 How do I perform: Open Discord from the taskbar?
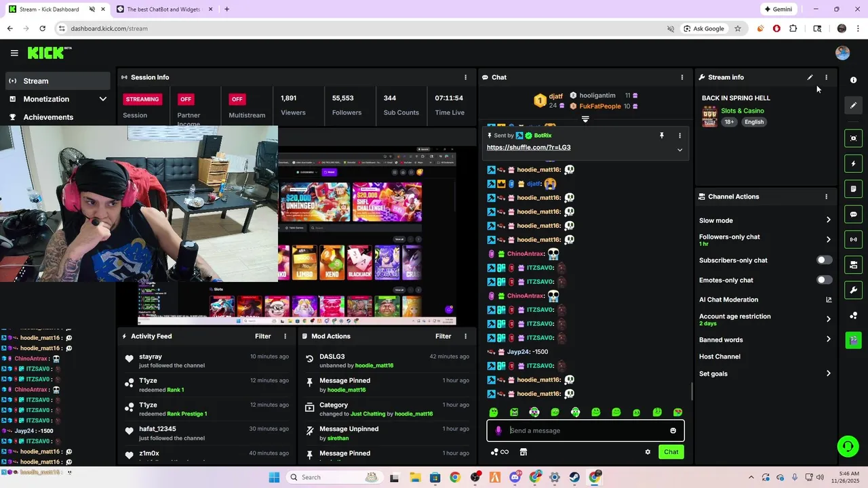[x=515, y=477]
